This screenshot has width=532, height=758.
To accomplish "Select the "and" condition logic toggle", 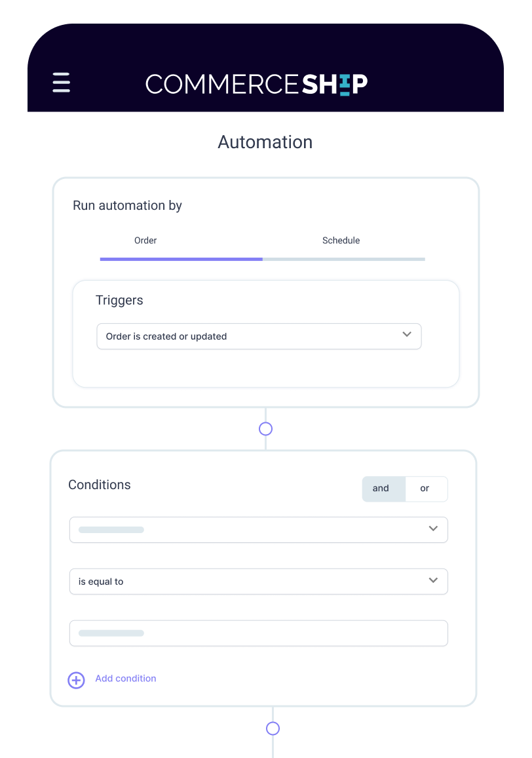I will 381,489.
